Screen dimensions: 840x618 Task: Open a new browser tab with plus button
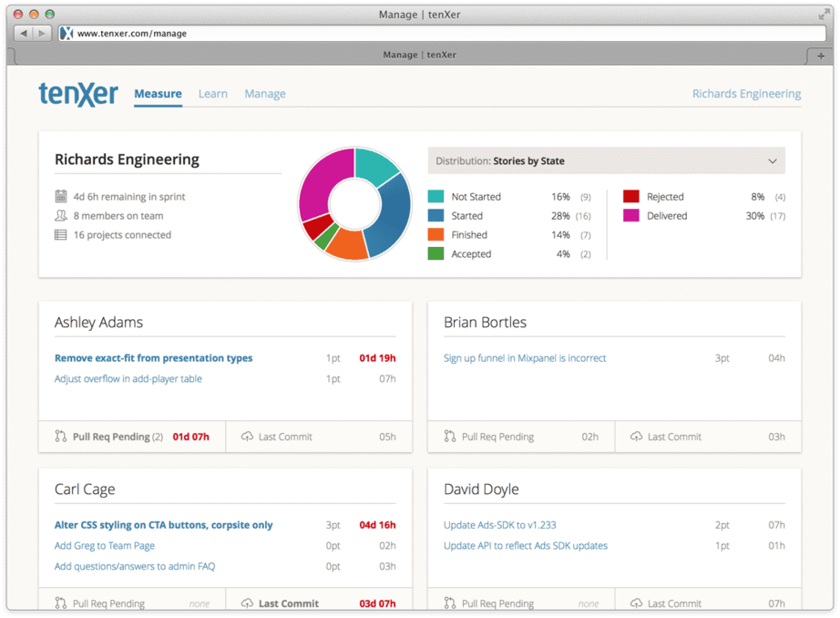(x=821, y=56)
